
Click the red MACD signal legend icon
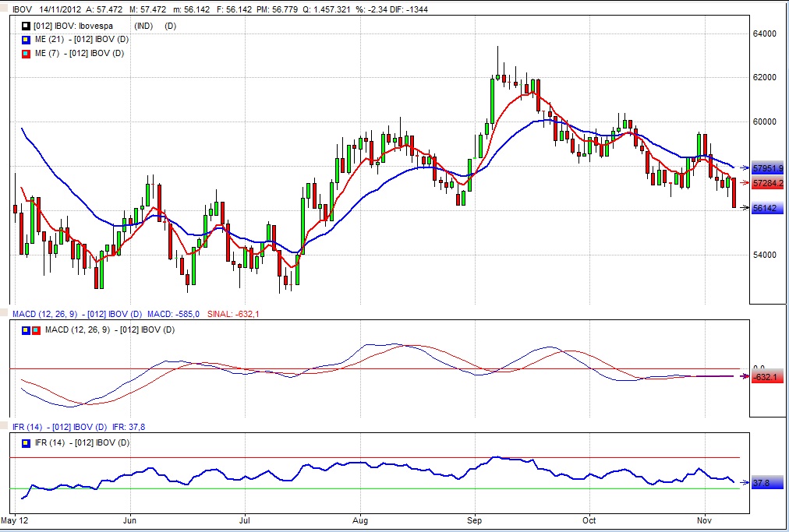(x=35, y=330)
